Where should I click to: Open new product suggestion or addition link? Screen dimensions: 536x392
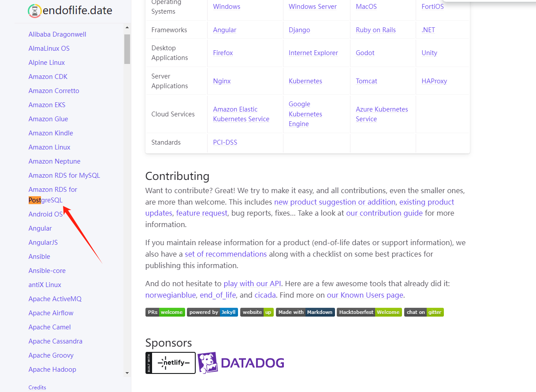point(335,202)
